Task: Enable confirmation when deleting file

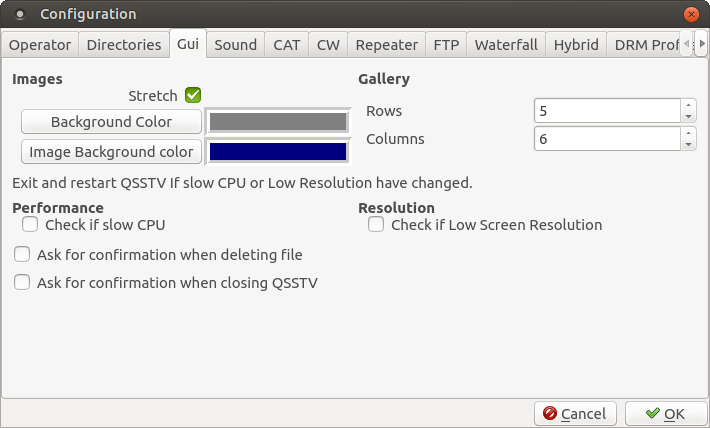Action: point(22,255)
